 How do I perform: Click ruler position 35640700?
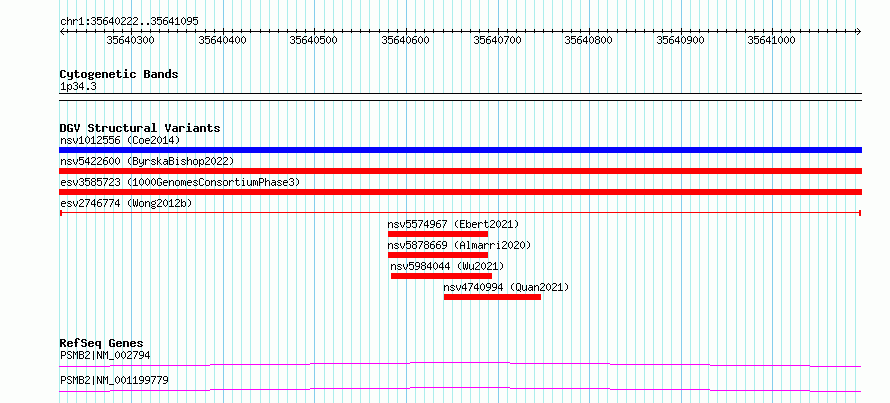click(x=498, y=40)
